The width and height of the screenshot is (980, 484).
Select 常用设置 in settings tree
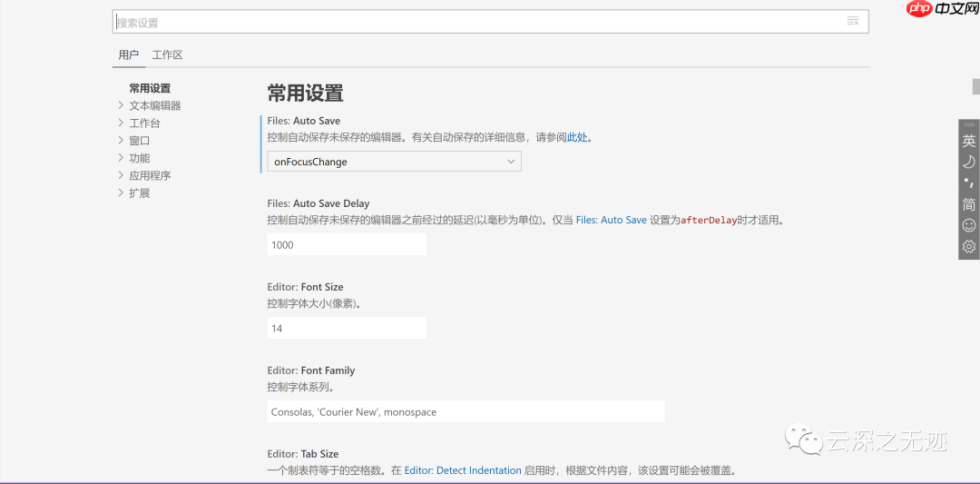(x=150, y=88)
